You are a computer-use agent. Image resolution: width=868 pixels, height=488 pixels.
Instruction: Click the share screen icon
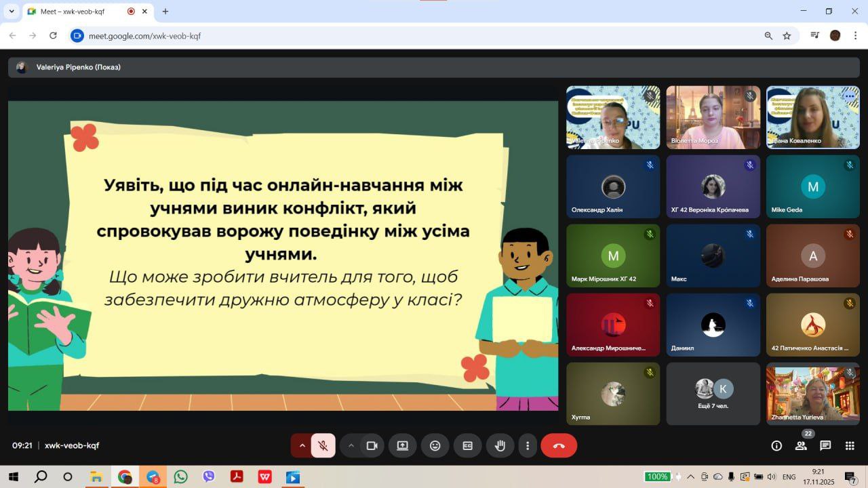[402, 445]
